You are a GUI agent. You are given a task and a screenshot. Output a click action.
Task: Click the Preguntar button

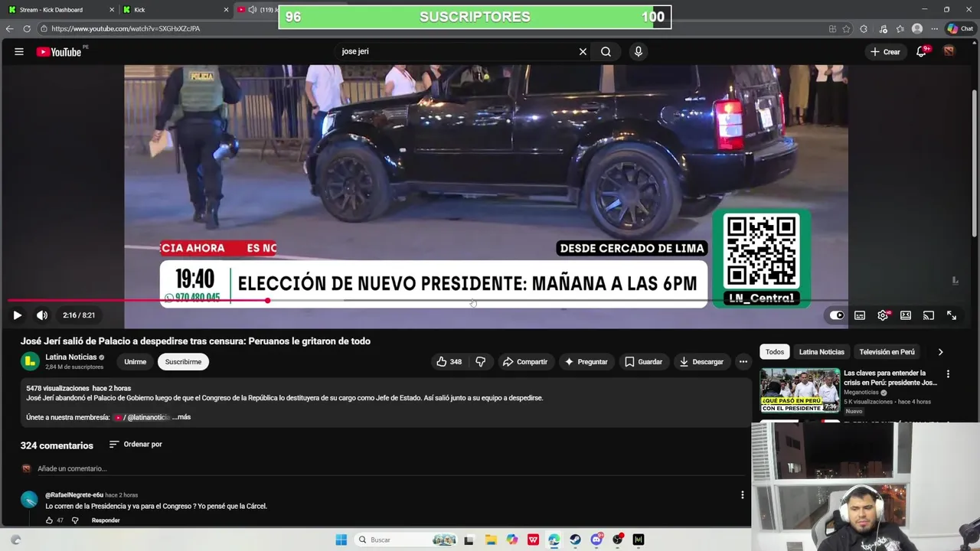586,362
